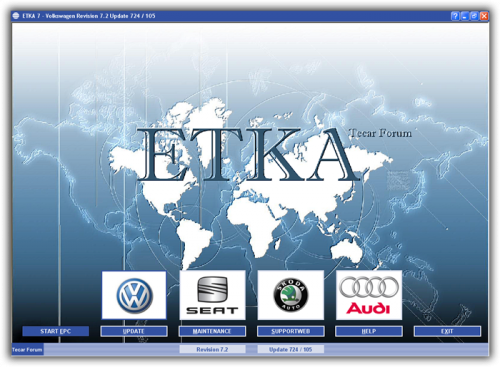Open the SUPPORTWEB page

[291, 331]
